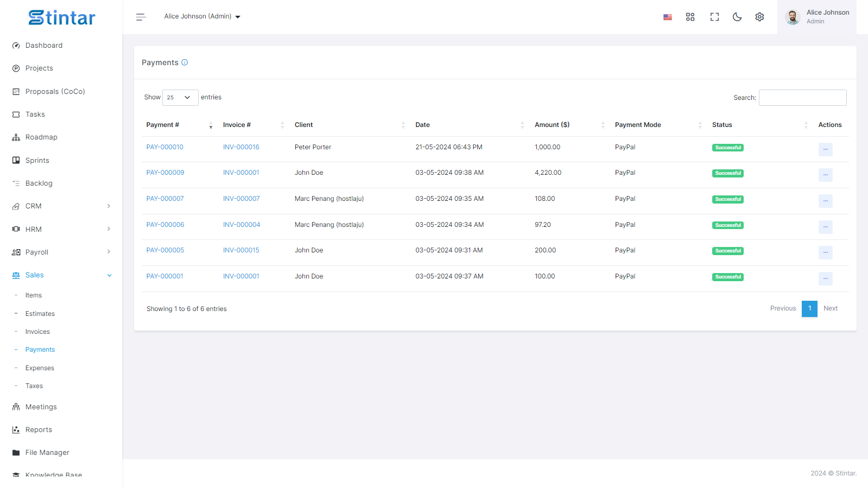Open Expenses under Sales

pyautogui.click(x=40, y=368)
